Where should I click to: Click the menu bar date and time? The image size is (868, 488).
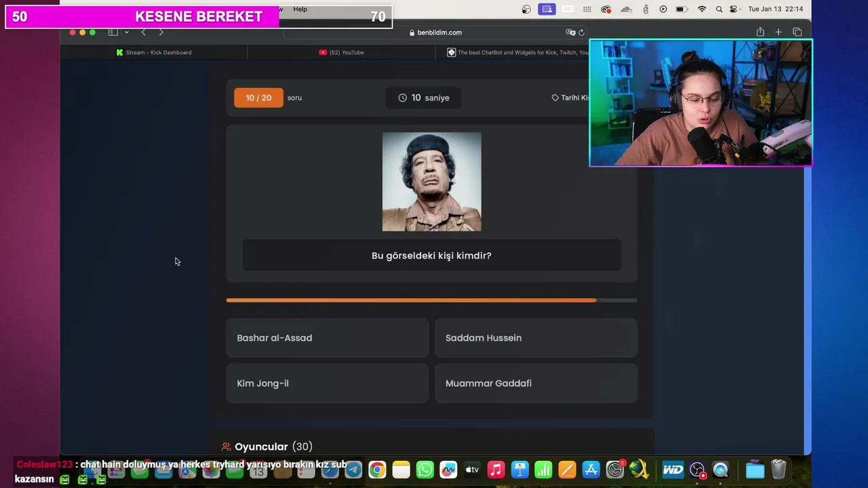tap(775, 9)
